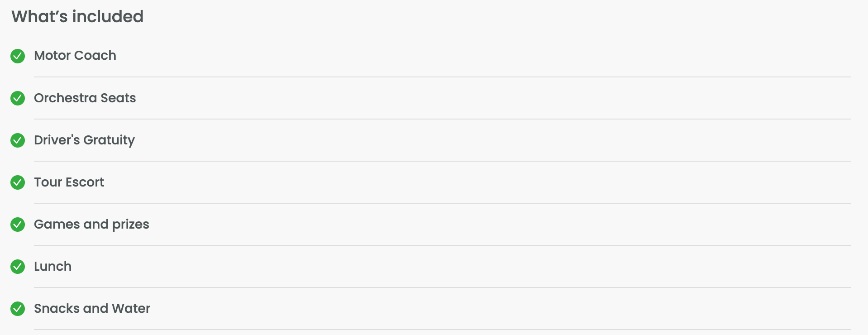Click the green checkmark beside Tour Escort
Viewport: 868px width, 335px height.
18,182
